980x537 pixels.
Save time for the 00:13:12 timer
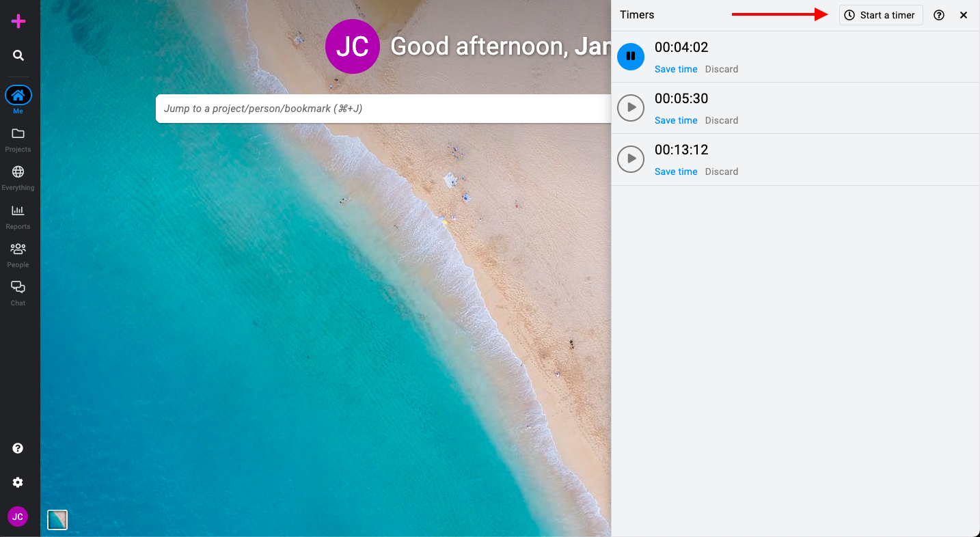click(x=676, y=171)
